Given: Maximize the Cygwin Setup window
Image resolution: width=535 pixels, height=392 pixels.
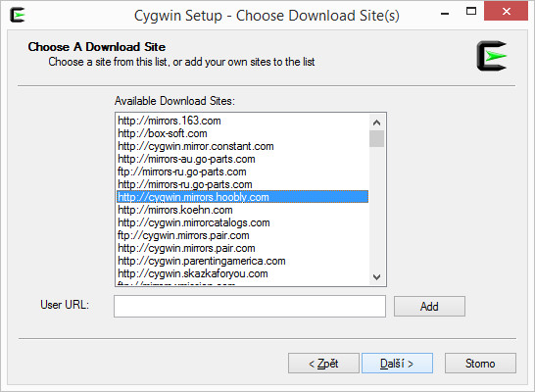Looking at the screenshot, I should (471, 12).
